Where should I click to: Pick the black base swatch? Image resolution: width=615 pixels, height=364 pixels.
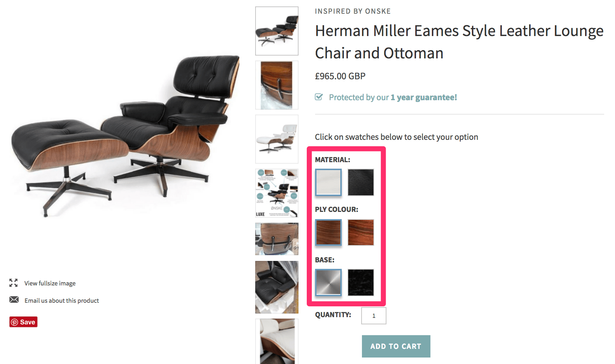361,283
